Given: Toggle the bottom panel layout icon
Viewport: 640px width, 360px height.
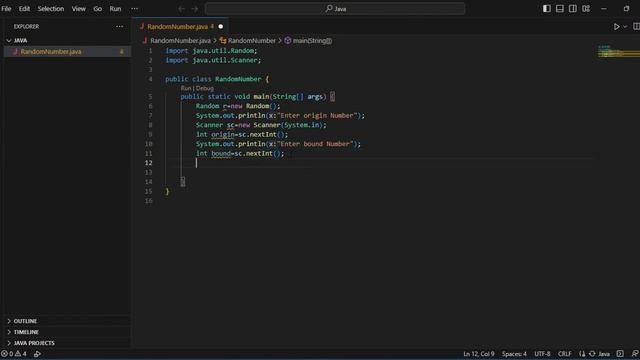Looking at the screenshot, I should [x=560, y=9].
